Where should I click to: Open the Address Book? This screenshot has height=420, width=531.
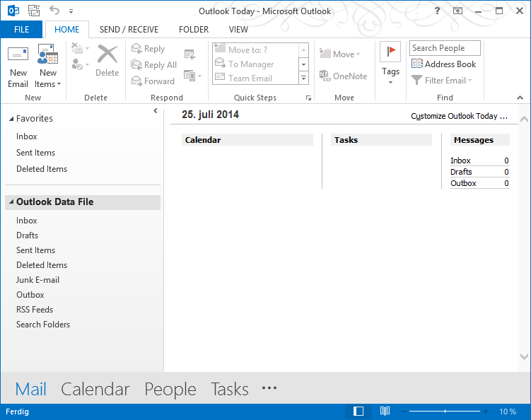pyautogui.click(x=443, y=64)
